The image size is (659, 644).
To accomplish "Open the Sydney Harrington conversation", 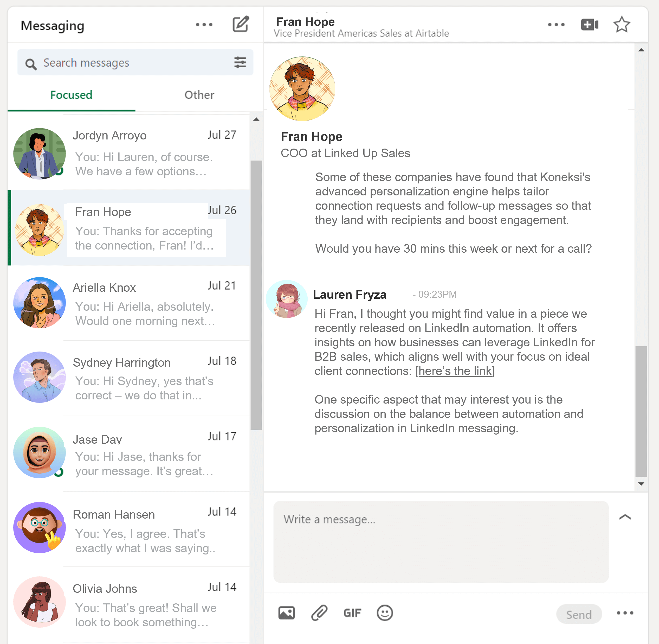I will pos(128,378).
